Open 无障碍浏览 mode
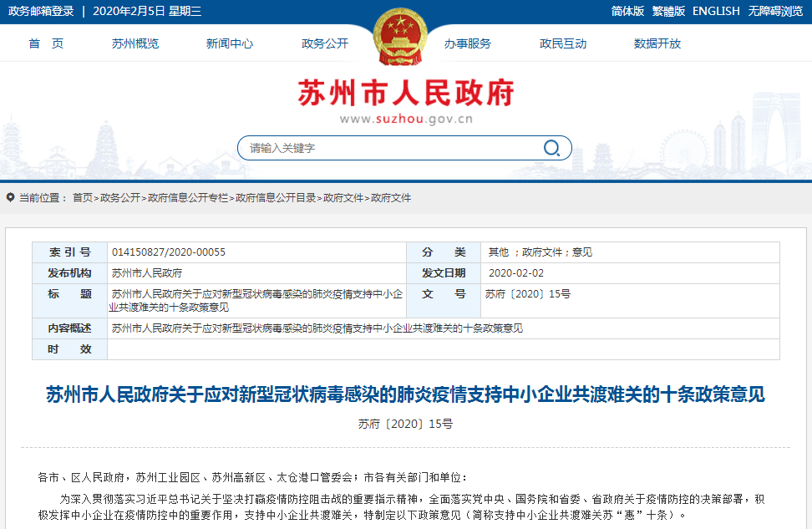This screenshot has width=812, height=529. pyautogui.click(x=775, y=12)
